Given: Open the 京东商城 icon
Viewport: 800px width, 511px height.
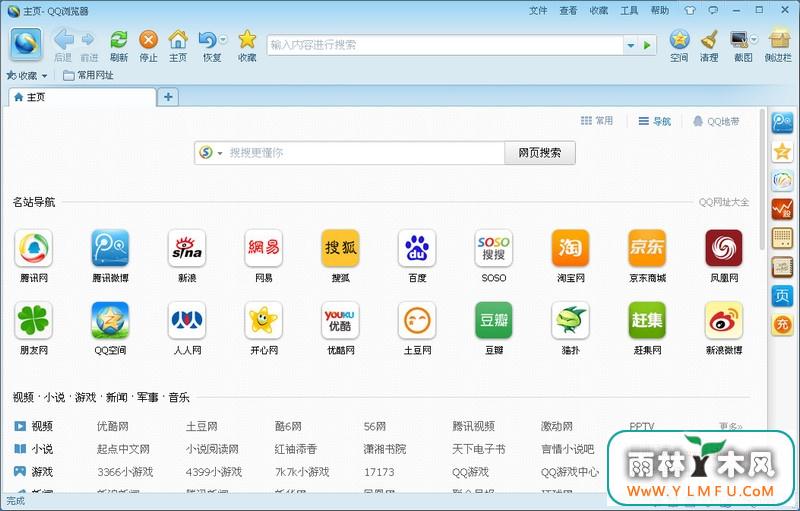Looking at the screenshot, I should pos(647,248).
